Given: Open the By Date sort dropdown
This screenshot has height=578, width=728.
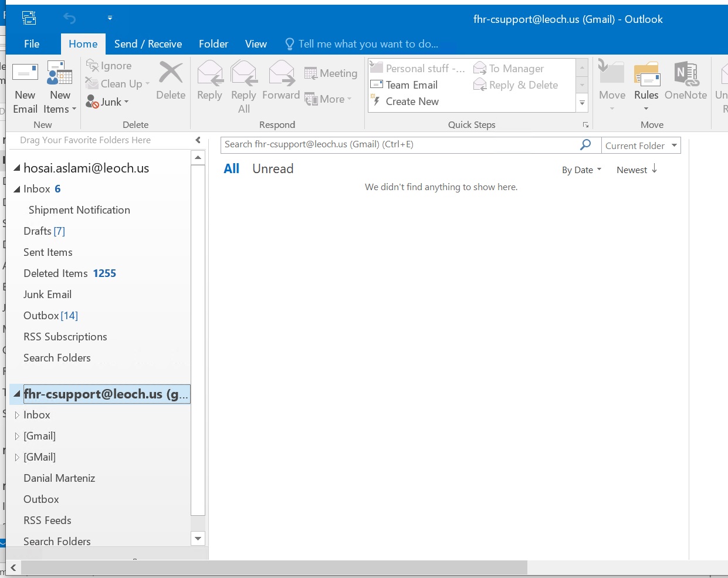Looking at the screenshot, I should point(581,170).
